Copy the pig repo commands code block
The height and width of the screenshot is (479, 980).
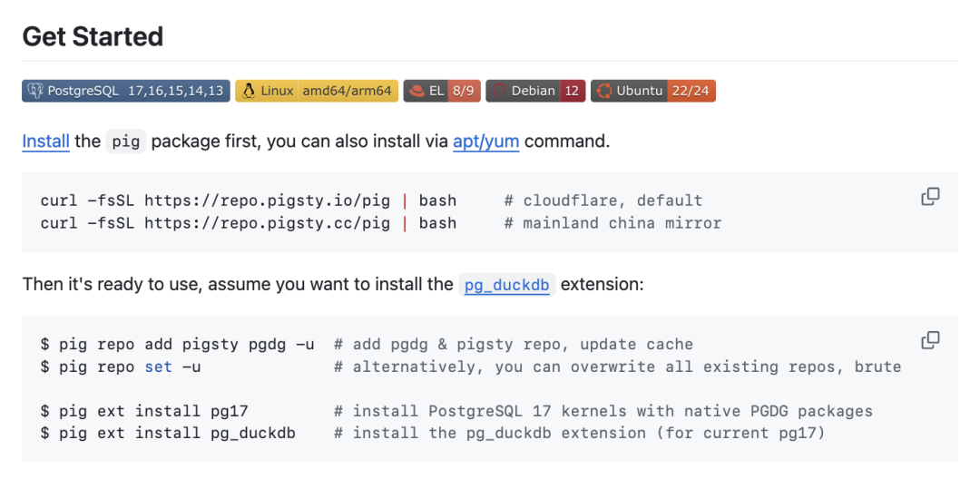point(930,340)
